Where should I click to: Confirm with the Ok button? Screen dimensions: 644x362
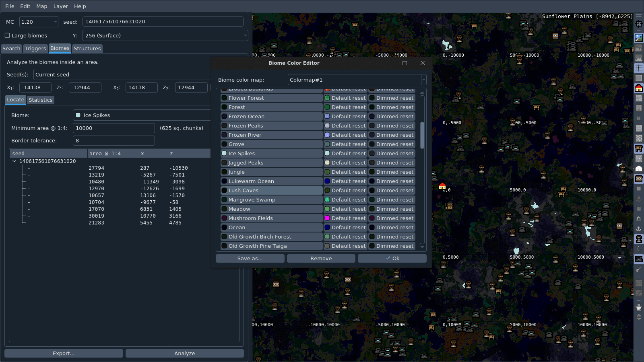pyautogui.click(x=392, y=258)
